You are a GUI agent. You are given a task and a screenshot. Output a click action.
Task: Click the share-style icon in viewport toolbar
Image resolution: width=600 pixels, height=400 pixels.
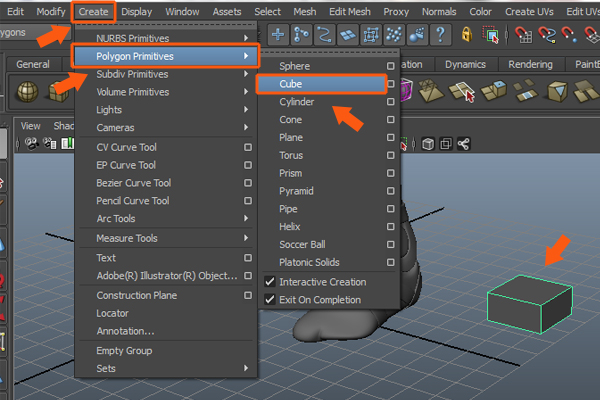[x=463, y=143]
